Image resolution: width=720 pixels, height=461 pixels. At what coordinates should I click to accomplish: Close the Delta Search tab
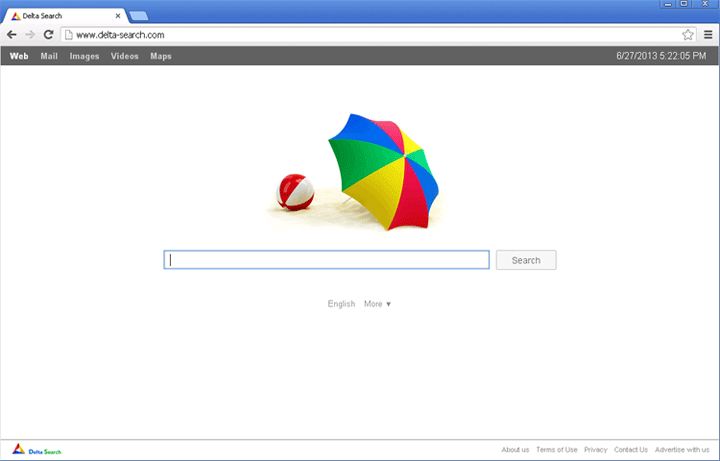point(118,16)
